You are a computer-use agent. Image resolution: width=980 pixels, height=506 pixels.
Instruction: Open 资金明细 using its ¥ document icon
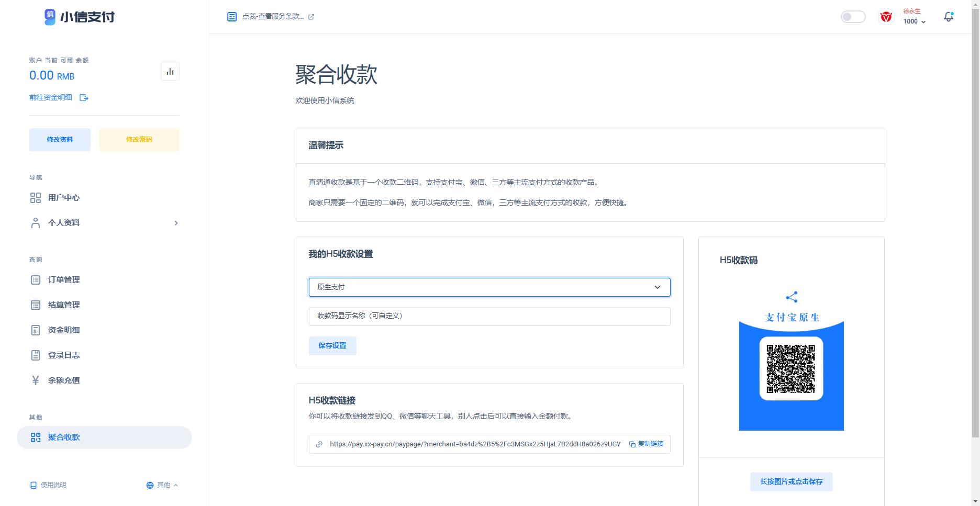tap(36, 330)
